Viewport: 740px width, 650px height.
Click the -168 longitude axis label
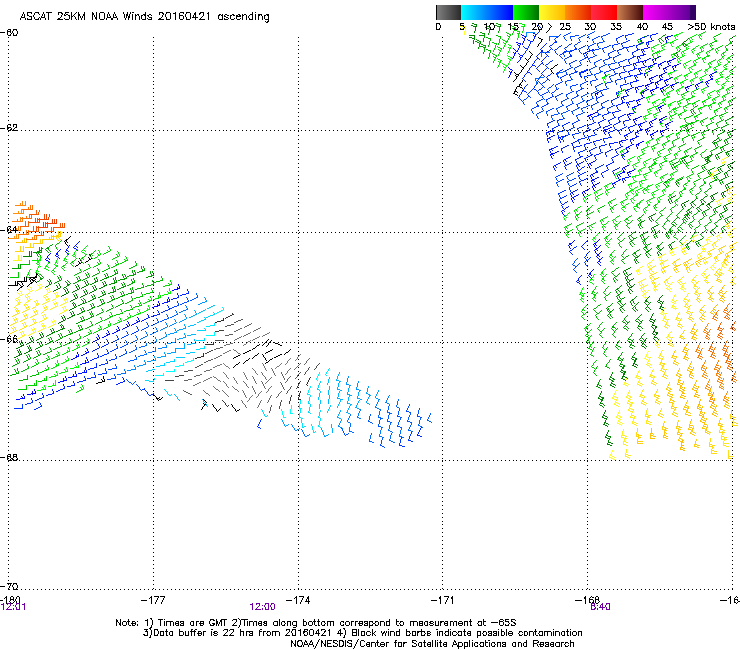[587, 600]
